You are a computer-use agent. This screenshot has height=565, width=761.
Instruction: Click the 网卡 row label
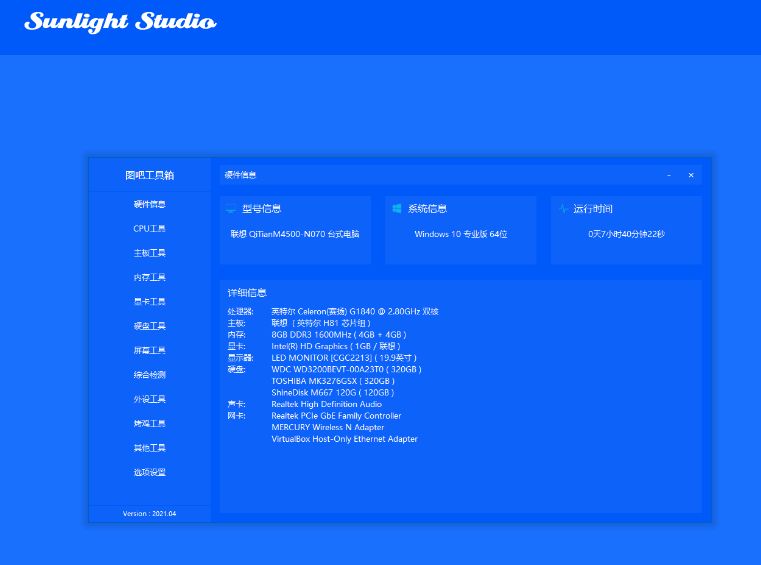click(236, 416)
